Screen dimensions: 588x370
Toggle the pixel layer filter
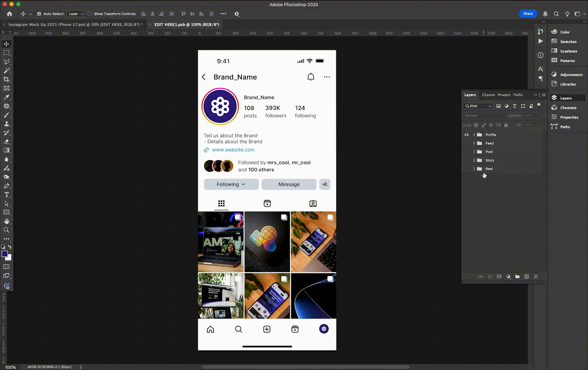pyautogui.click(x=499, y=106)
